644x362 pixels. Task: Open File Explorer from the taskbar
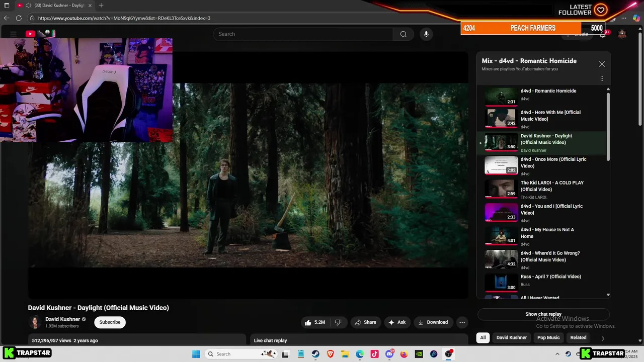(x=345, y=354)
